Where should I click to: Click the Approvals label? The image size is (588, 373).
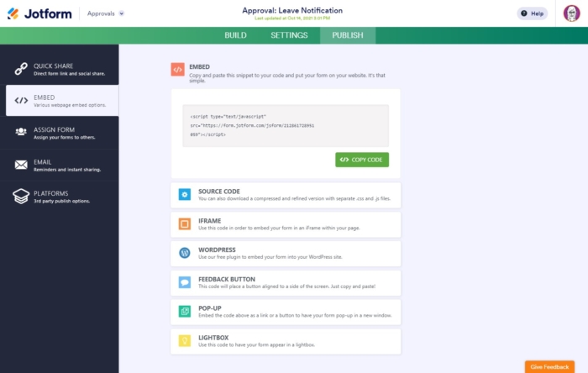(x=101, y=13)
